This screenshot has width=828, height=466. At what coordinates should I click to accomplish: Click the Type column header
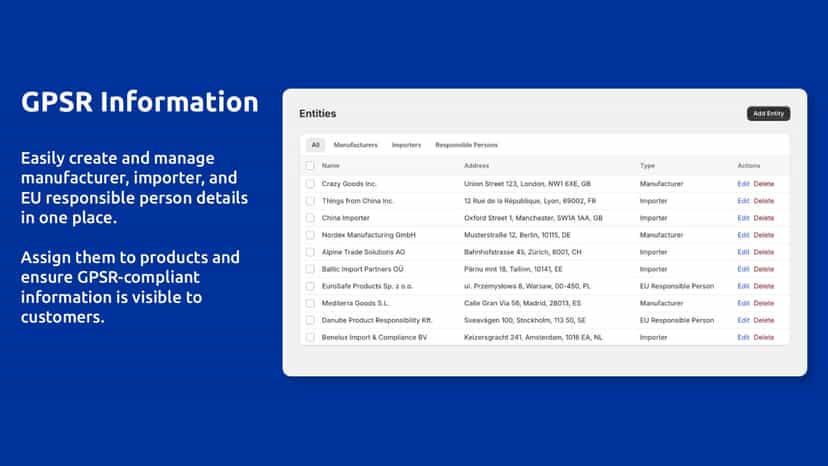coord(647,165)
